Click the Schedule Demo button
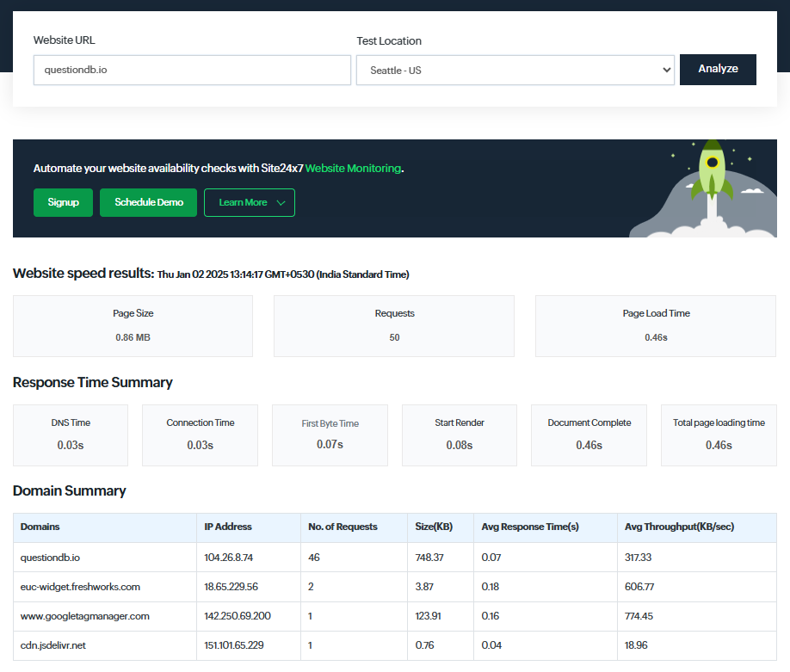 [x=149, y=202]
